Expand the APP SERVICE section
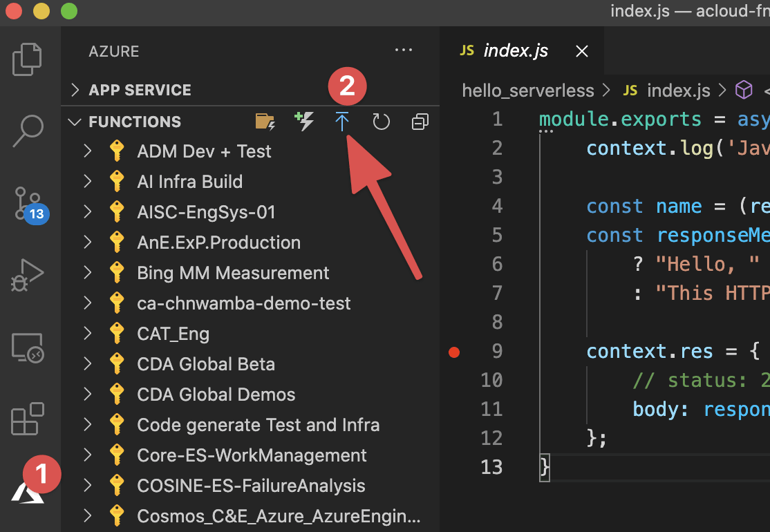This screenshot has height=532, width=770. click(75, 90)
